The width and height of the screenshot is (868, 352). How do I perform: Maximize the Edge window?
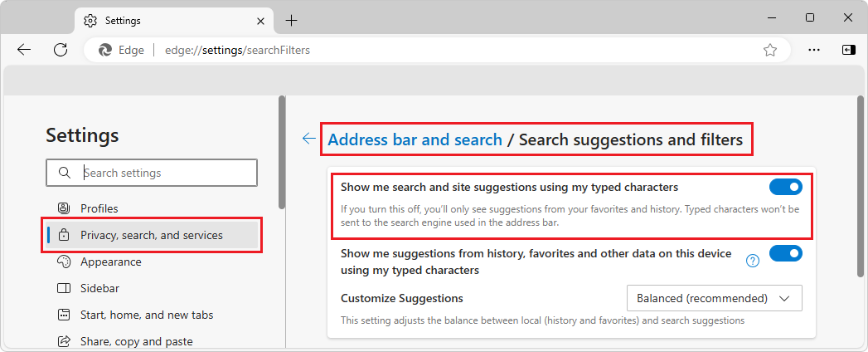coord(810,18)
